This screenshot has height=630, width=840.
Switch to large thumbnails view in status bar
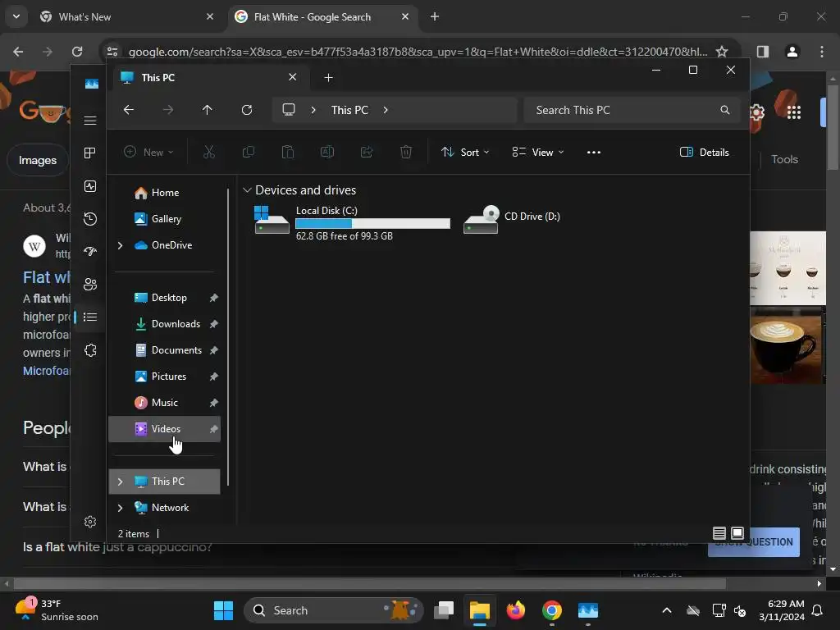coord(737,533)
